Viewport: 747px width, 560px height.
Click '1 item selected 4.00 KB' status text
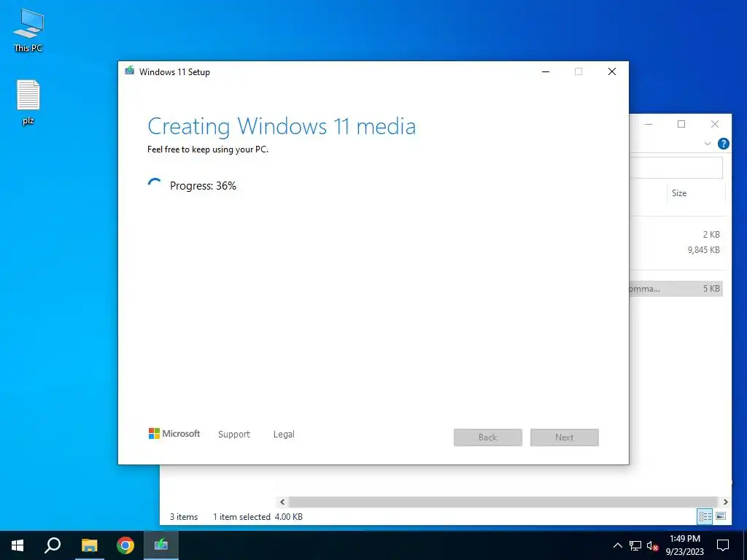pyautogui.click(x=258, y=517)
